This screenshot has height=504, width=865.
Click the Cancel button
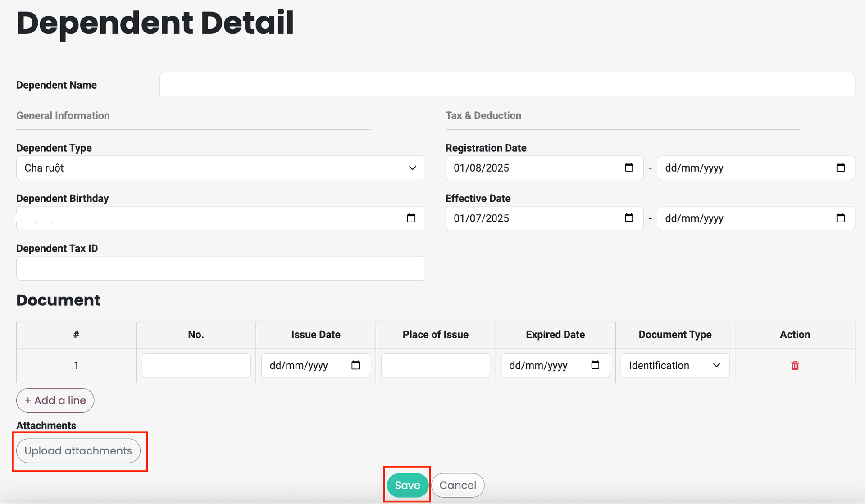458,485
